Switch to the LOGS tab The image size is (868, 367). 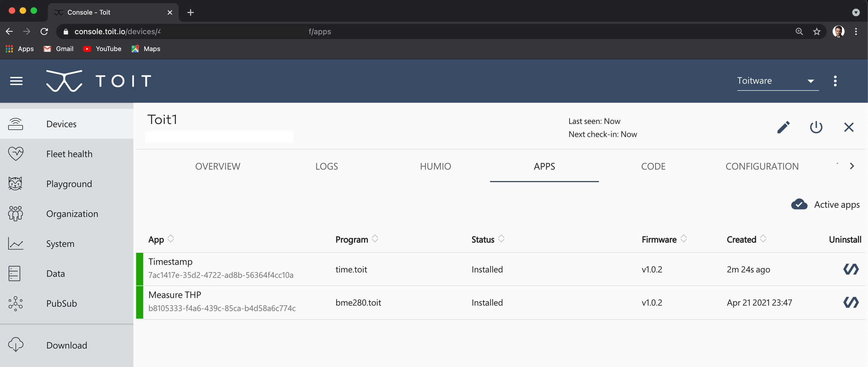tap(327, 166)
